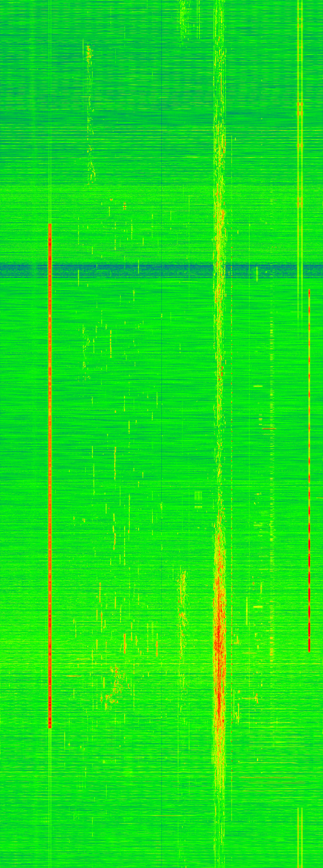The width and height of the screenshot is (323, 868).
Task: Select the scattered yellow-red cluster at lower left
Action: [x=114, y=684]
